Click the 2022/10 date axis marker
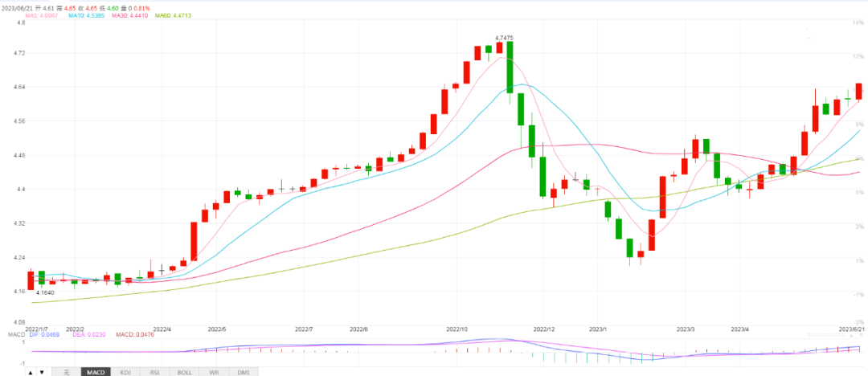The width and height of the screenshot is (868, 376). (457, 329)
